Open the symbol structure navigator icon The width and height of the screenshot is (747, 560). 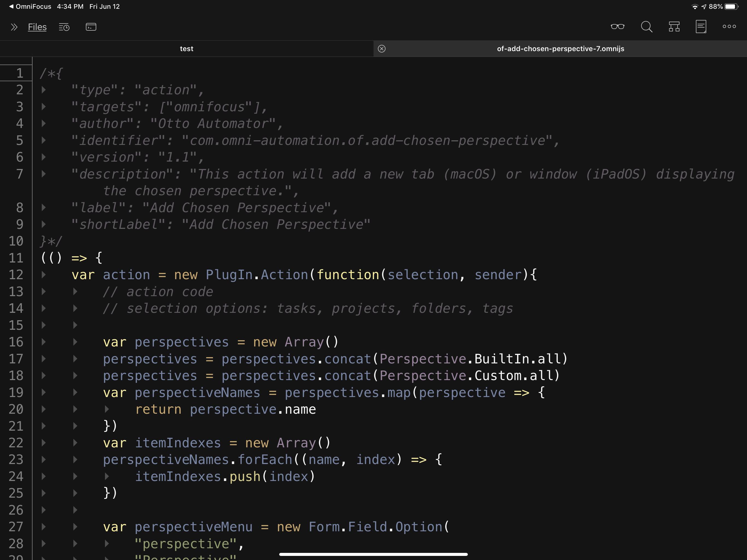tap(674, 27)
